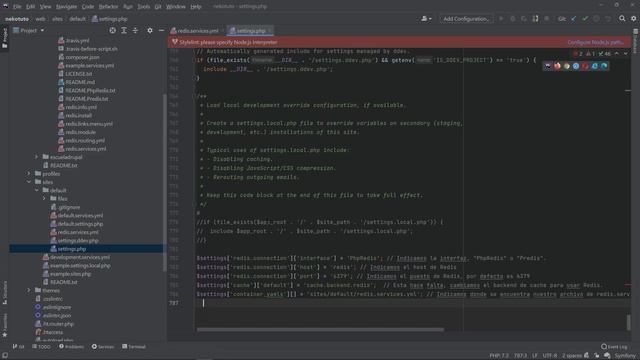The width and height of the screenshot is (640, 360).
Task: Click the editor vertical scrollbar thumb
Action: pos(629,322)
